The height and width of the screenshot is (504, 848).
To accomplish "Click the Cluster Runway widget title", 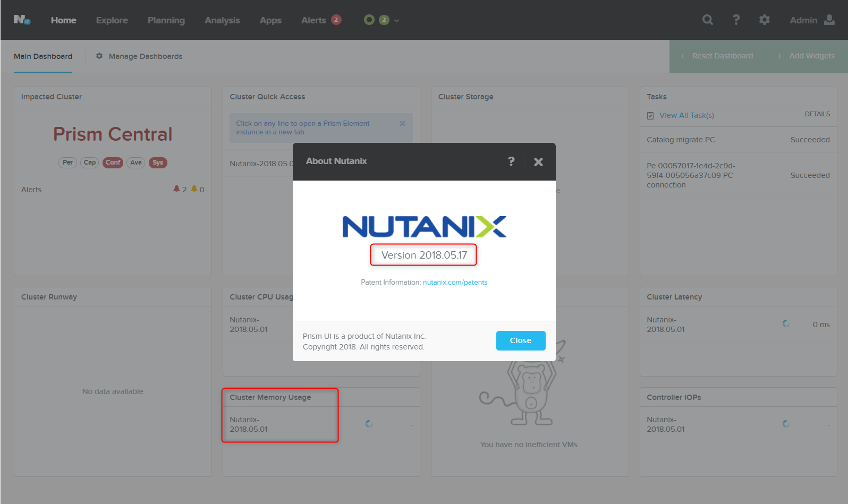I will tap(49, 297).
